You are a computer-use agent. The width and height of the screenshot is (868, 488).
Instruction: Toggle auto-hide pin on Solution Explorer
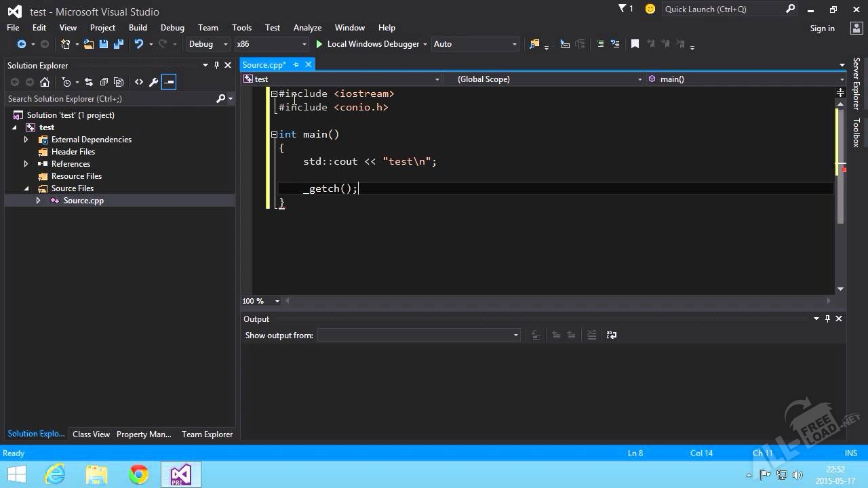click(216, 65)
